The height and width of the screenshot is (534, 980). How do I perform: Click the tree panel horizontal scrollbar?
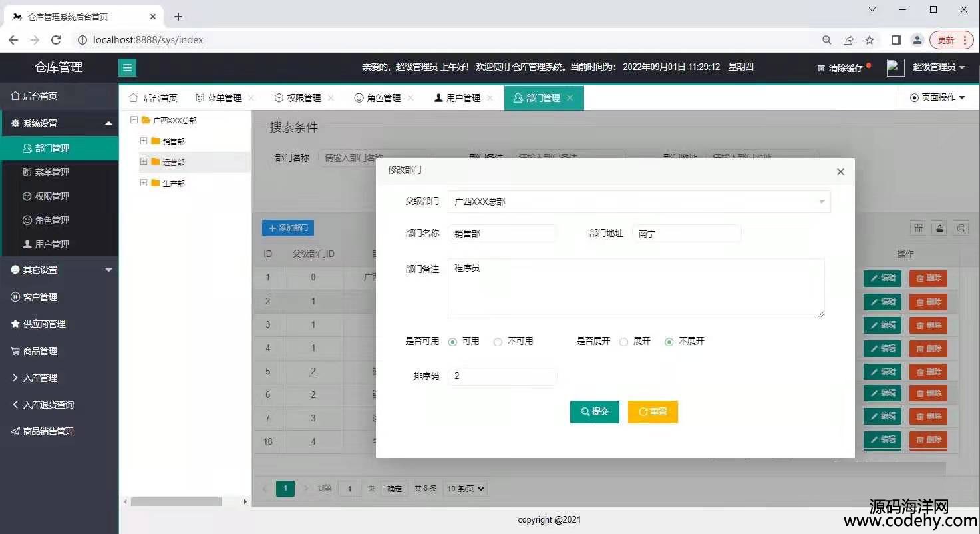pos(176,501)
